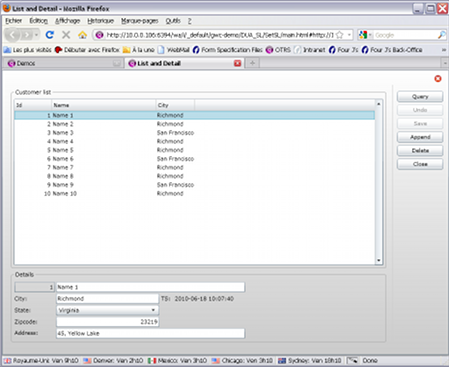This screenshot has width=449, height=367.
Task: Open Les plus visités bookmark
Action: tap(28, 50)
